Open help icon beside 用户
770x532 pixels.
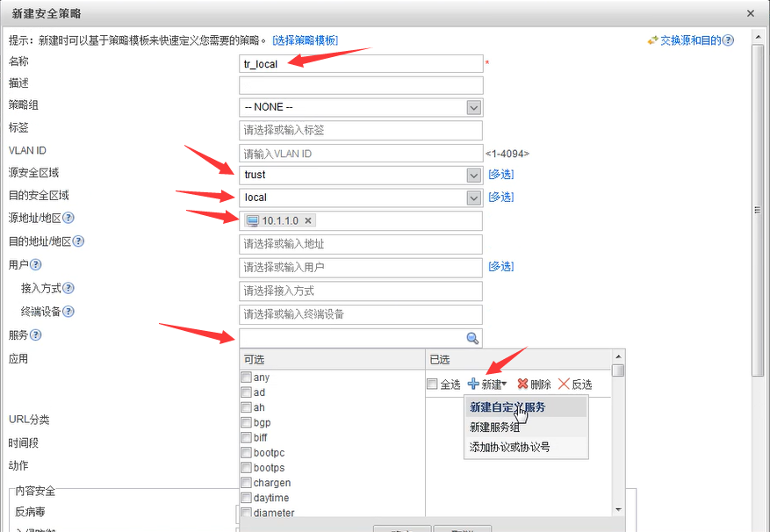[x=35, y=265]
